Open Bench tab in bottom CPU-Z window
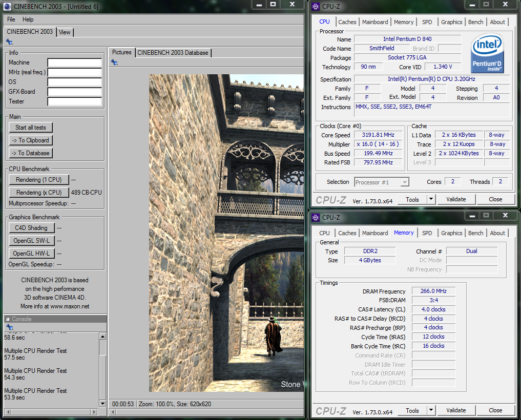Image resolution: width=521 pixels, height=420 pixels. (x=476, y=233)
